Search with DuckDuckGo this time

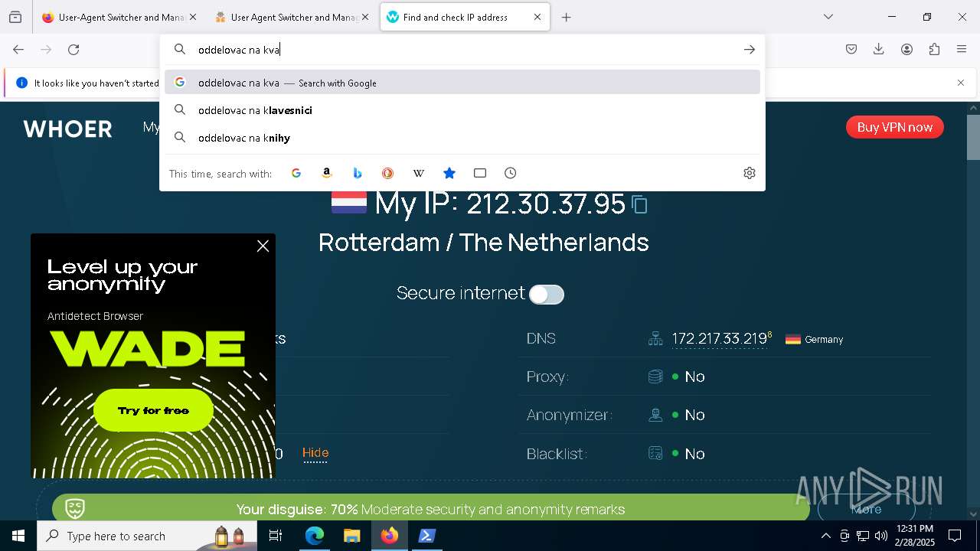(388, 173)
